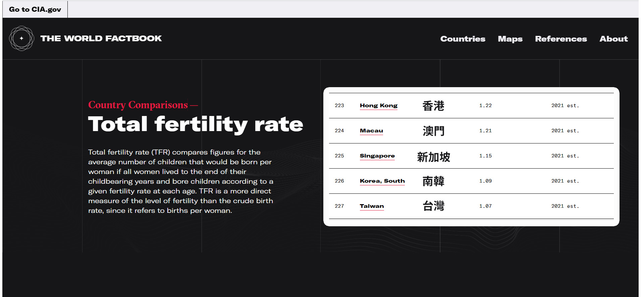Click the fertility value 1.07

(x=485, y=206)
